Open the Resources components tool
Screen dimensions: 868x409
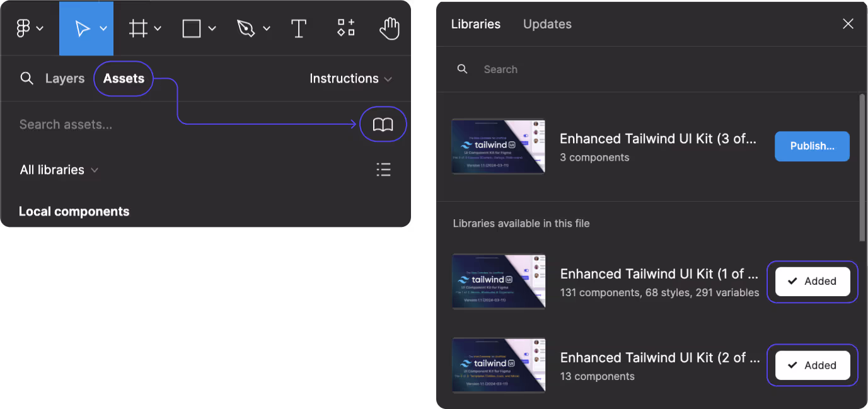[x=345, y=28]
